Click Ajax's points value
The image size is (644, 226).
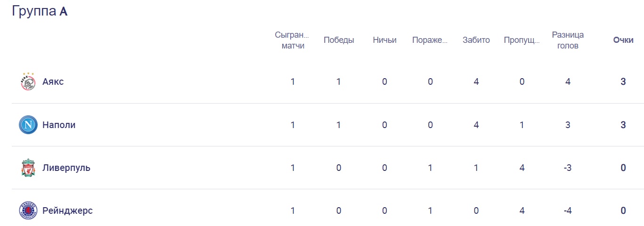(623, 82)
